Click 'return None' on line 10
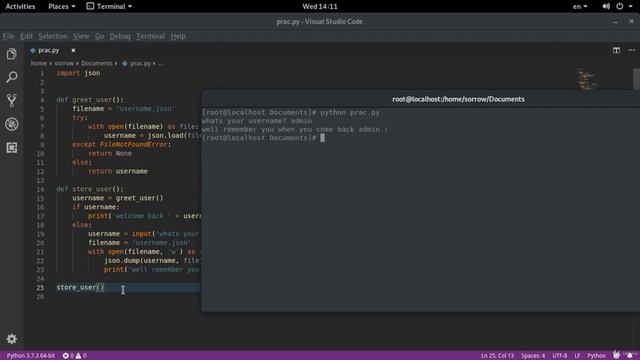640x360 pixels. point(110,153)
